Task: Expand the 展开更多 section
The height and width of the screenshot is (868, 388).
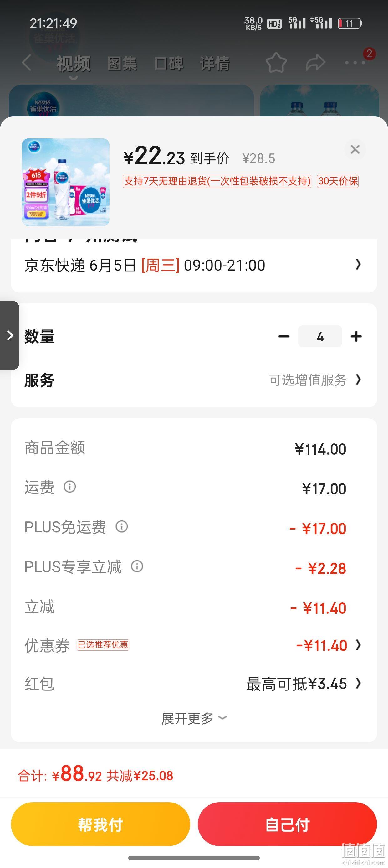Action: (194, 718)
